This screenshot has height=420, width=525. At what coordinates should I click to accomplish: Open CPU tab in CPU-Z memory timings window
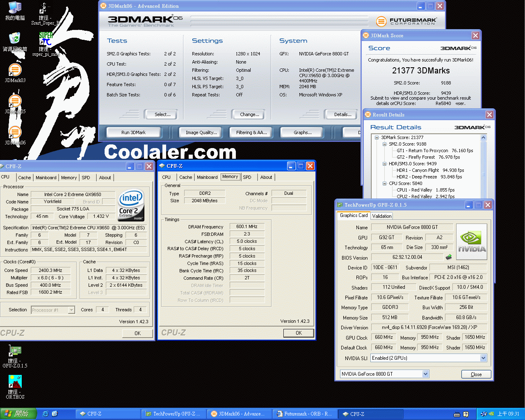click(166, 177)
